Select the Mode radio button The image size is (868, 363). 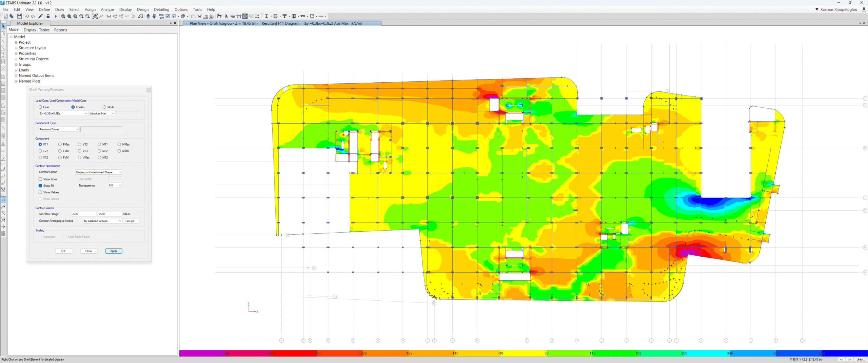coord(104,107)
